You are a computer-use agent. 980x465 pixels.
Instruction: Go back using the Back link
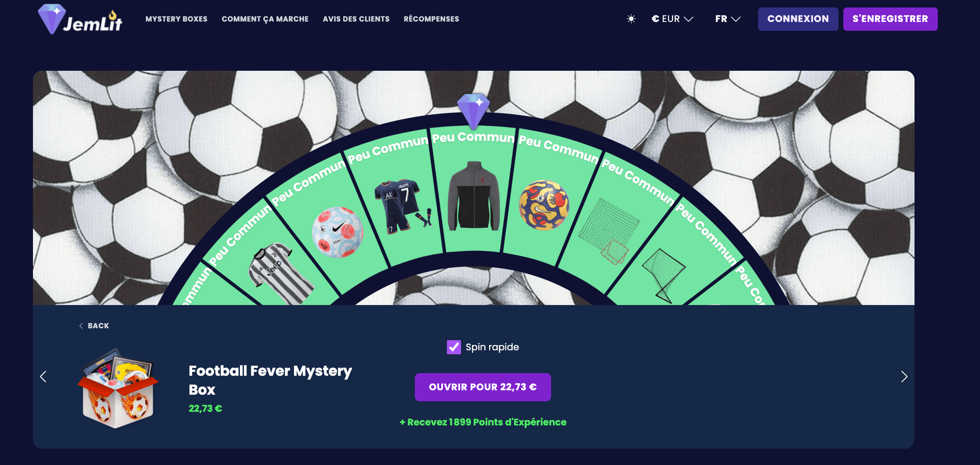pyautogui.click(x=94, y=326)
